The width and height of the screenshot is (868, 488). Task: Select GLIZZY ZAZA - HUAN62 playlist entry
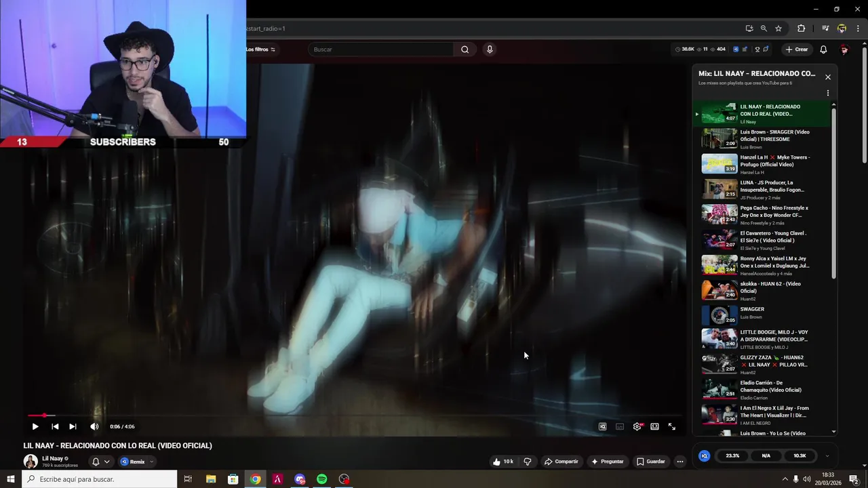coord(762,365)
